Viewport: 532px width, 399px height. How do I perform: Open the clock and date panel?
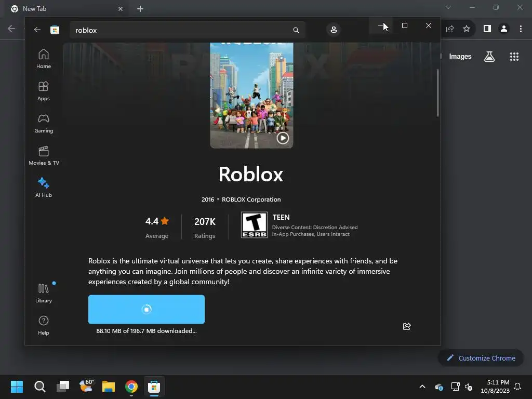495,387
